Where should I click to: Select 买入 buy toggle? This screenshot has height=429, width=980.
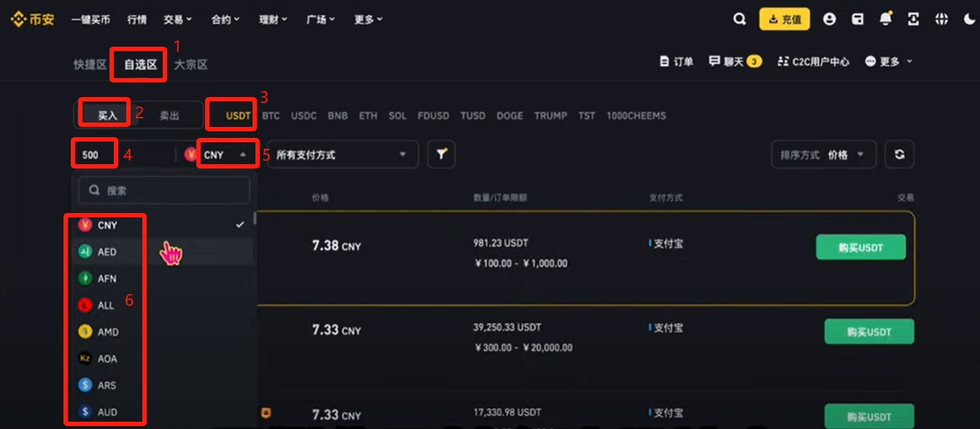click(107, 115)
